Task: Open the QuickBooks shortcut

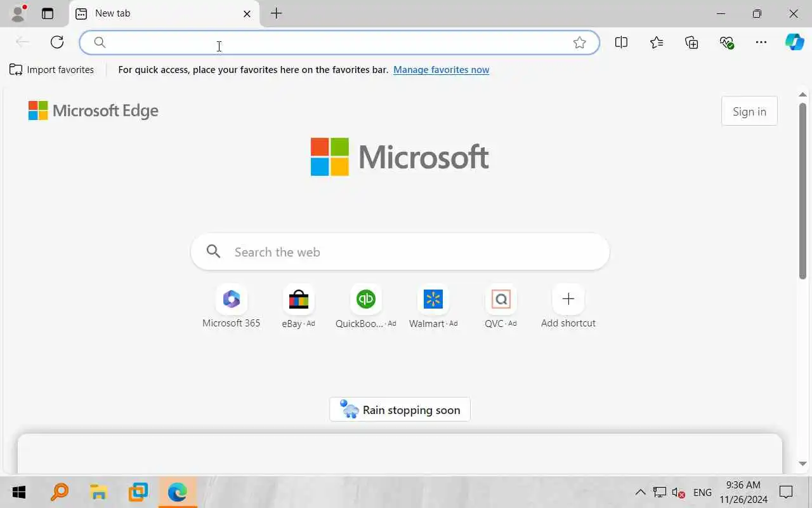Action: [366, 306]
